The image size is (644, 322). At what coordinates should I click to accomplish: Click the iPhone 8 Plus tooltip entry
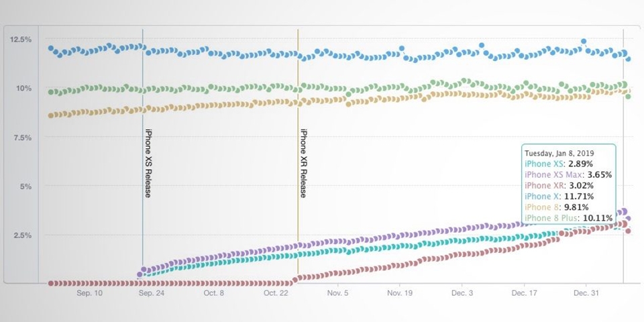coord(568,217)
